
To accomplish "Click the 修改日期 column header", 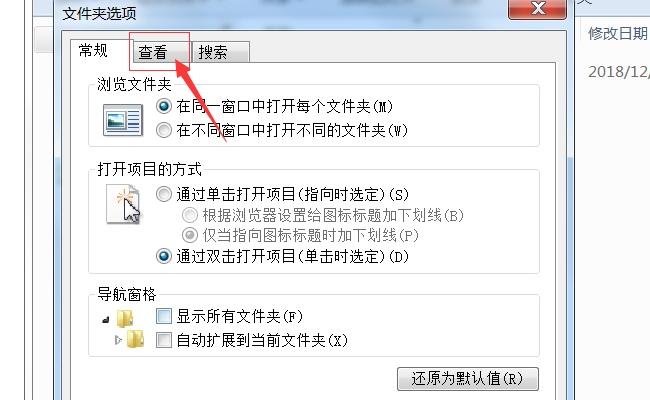I will [x=618, y=33].
